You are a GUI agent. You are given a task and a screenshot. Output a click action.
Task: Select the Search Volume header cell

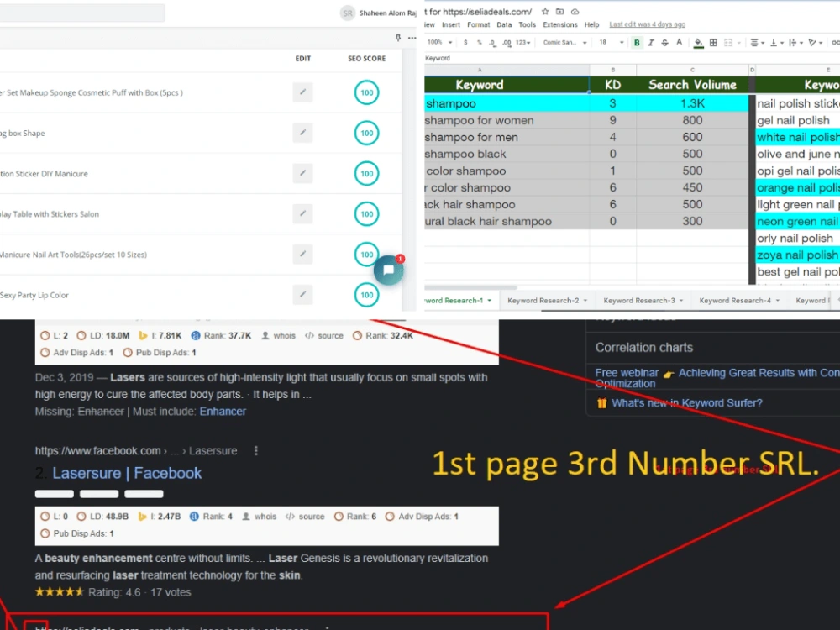pyautogui.click(x=692, y=85)
